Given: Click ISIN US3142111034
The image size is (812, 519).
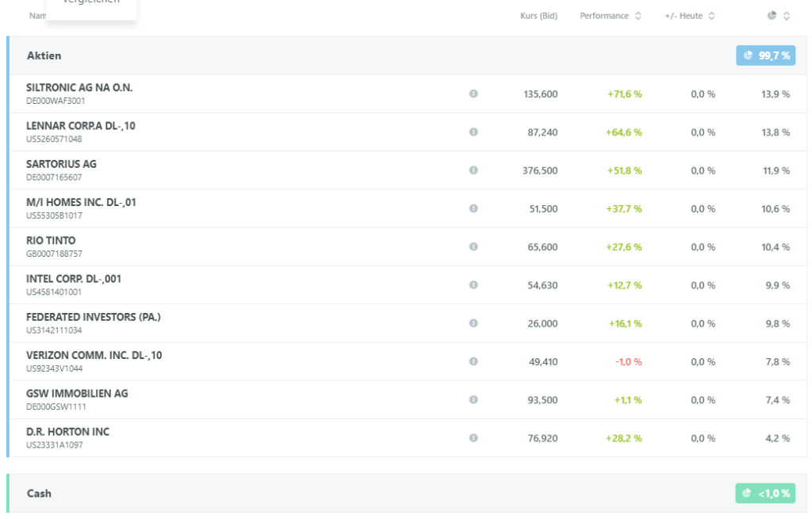Looking at the screenshot, I should click(54, 330).
